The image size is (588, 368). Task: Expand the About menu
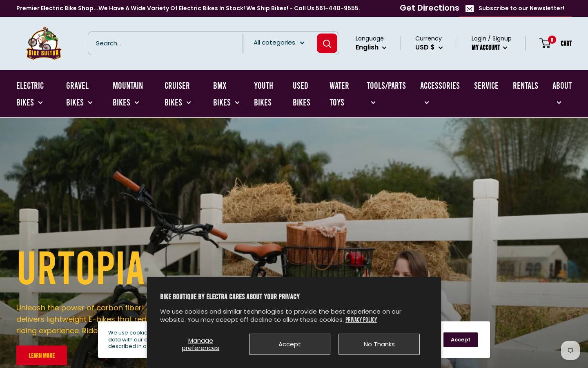pos(562,94)
